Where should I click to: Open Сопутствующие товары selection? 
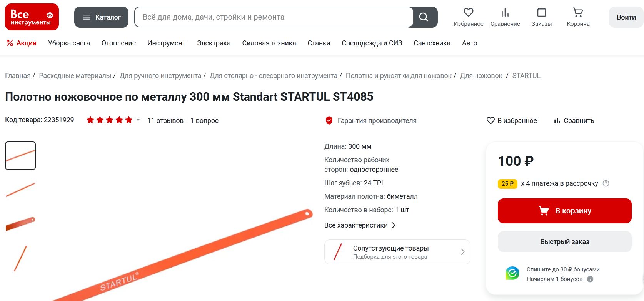(397, 252)
